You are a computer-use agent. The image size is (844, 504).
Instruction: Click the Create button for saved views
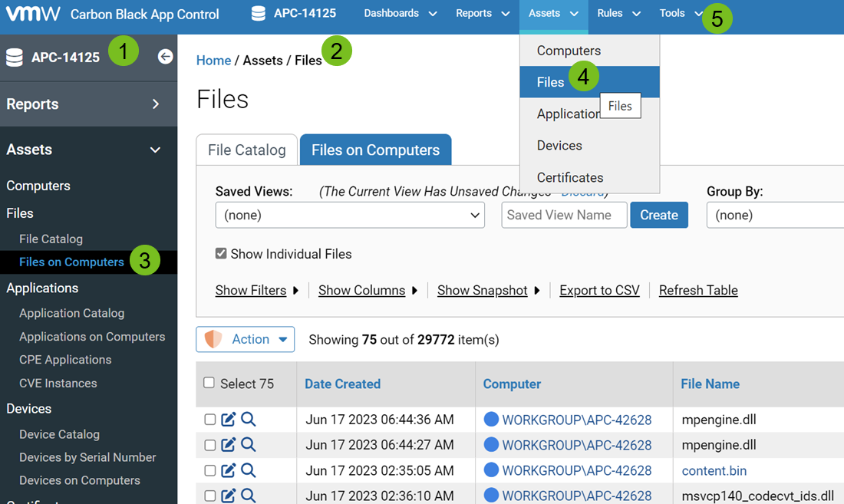[658, 215]
